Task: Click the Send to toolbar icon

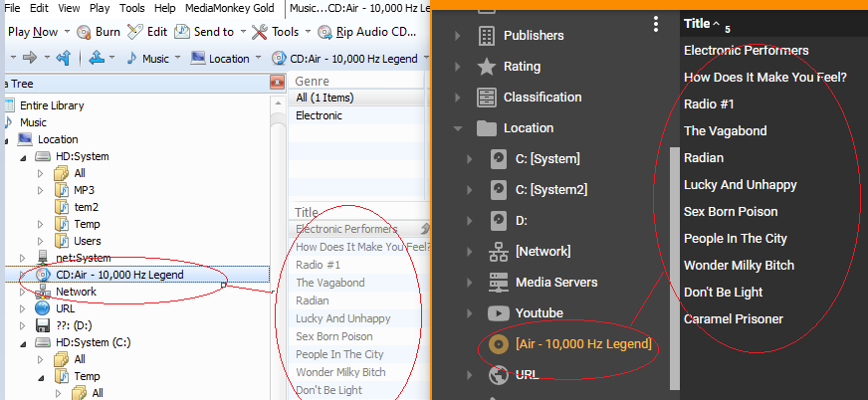Action: [181, 32]
